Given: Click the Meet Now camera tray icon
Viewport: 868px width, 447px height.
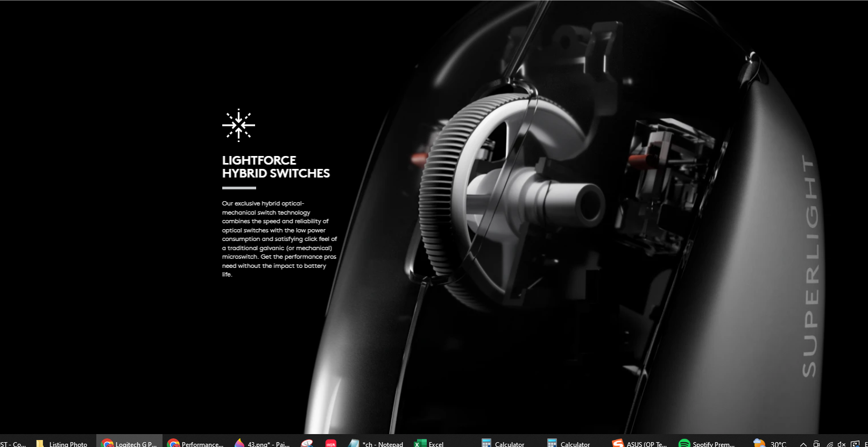Looking at the screenshot, I should tap(816, 444).
